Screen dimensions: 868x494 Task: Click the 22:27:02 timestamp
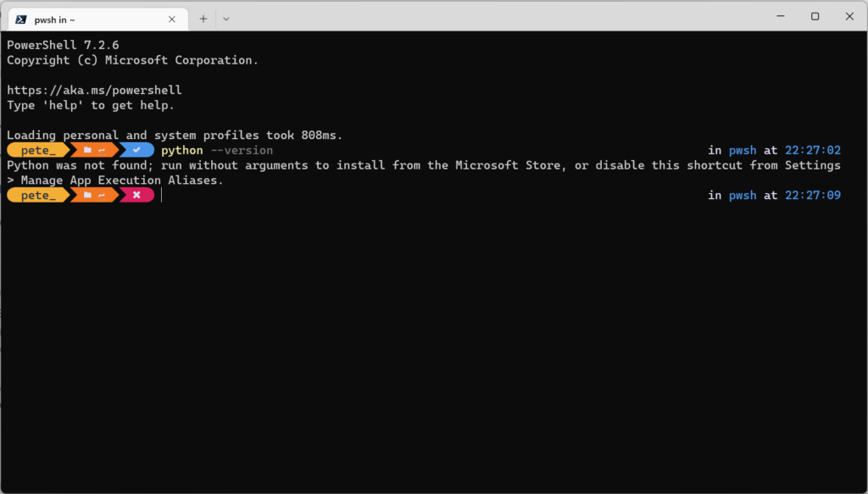coord(813,150)
